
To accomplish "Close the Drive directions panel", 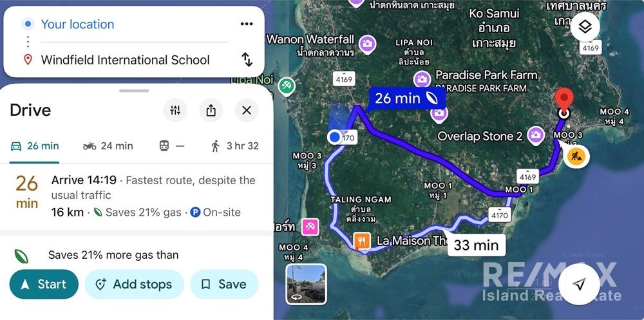I will (247, 110).
